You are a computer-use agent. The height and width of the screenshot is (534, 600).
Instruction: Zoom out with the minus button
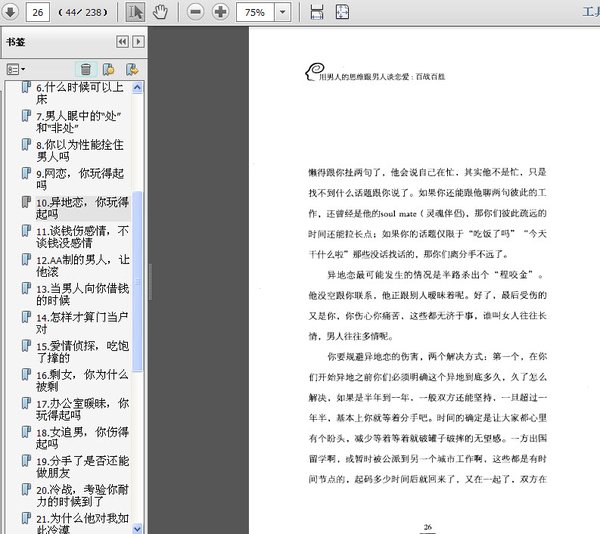195,12
